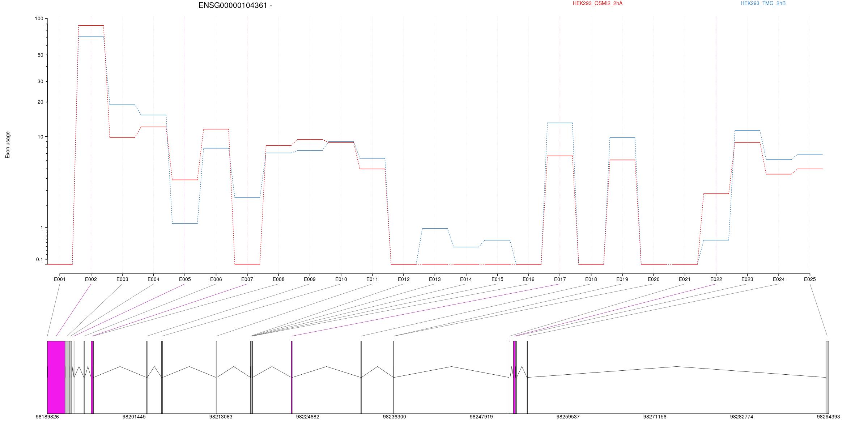Click the gray last exon at 98294393
868x434 pixels.
click(x=827, y=377)
